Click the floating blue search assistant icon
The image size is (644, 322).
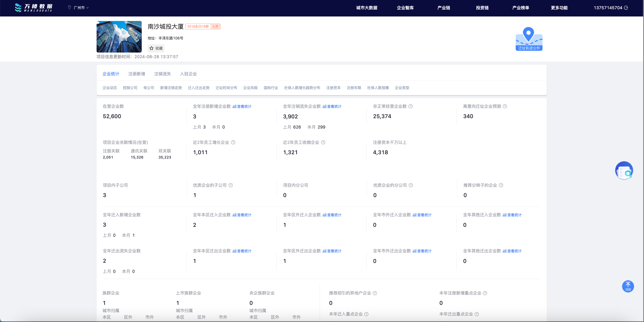point(624,170)
